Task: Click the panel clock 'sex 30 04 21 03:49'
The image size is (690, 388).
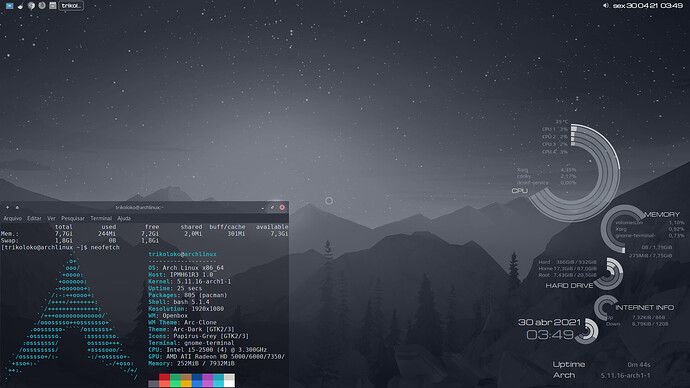Action: (x=648, y=6)
